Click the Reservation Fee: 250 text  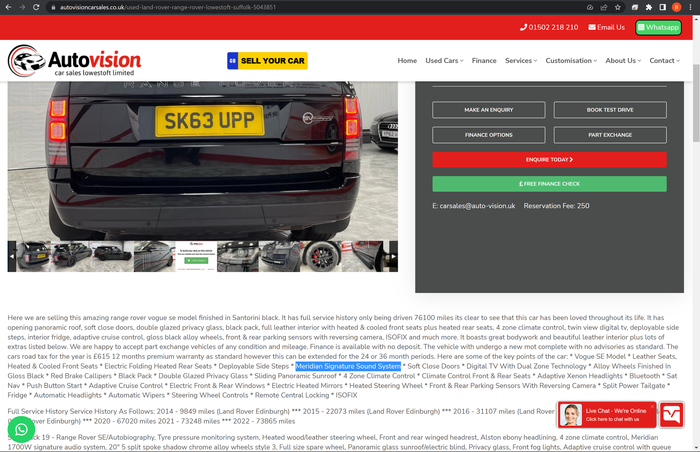click(556, 206)
